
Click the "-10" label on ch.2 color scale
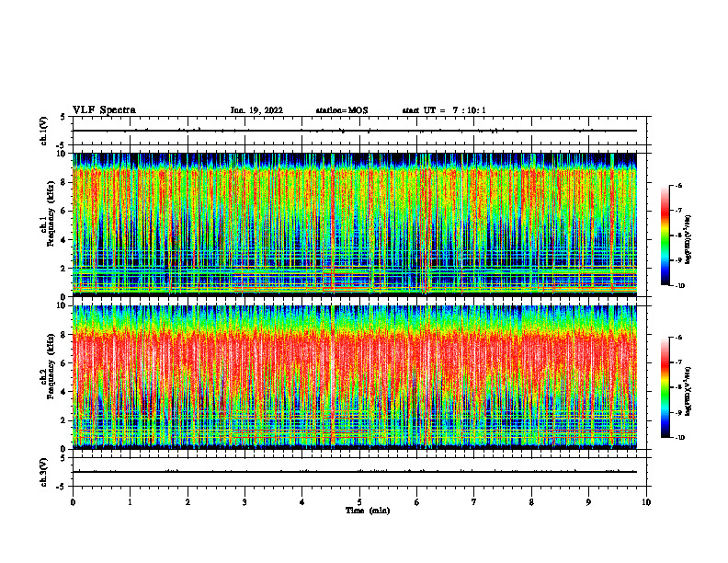click(679, 437)
